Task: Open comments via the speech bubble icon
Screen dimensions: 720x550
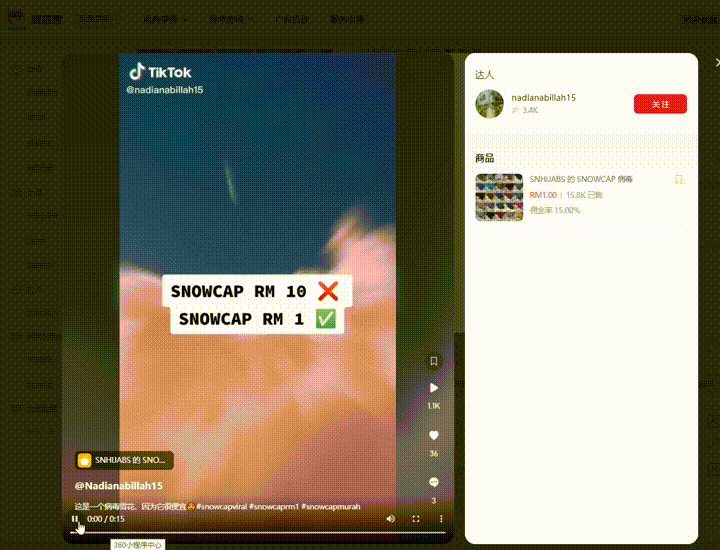Action: (x=434, y=482)
